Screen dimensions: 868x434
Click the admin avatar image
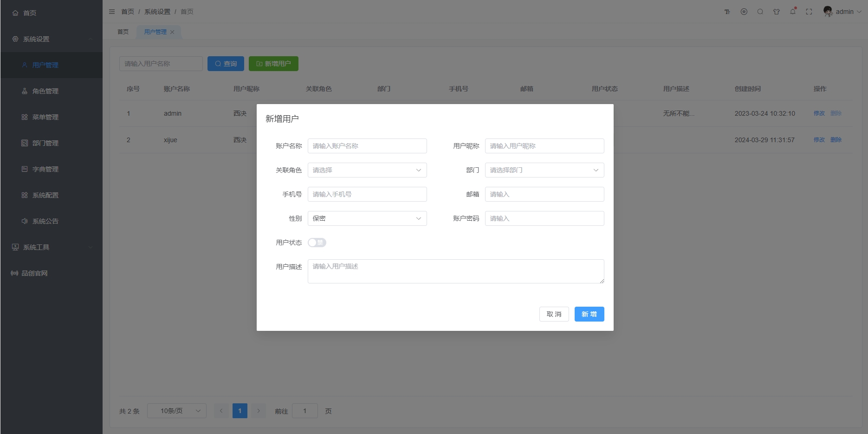828,11
